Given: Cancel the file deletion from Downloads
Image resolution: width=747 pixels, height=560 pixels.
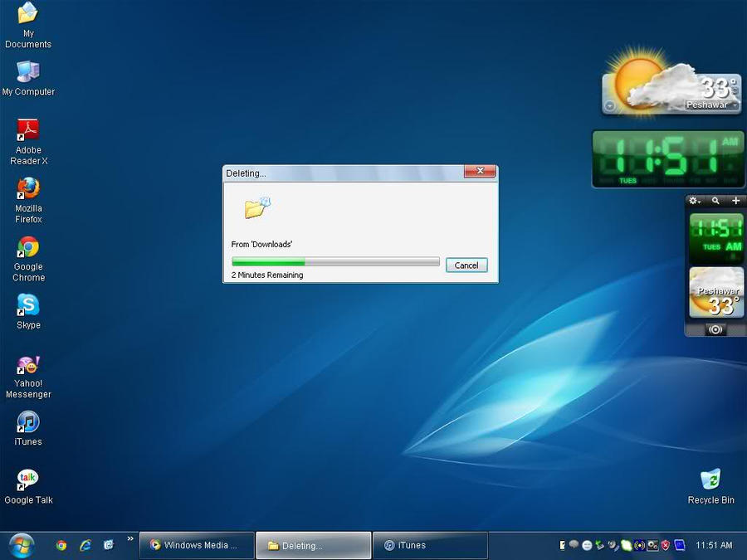Looking at the screenshot, I should point(466,265).
